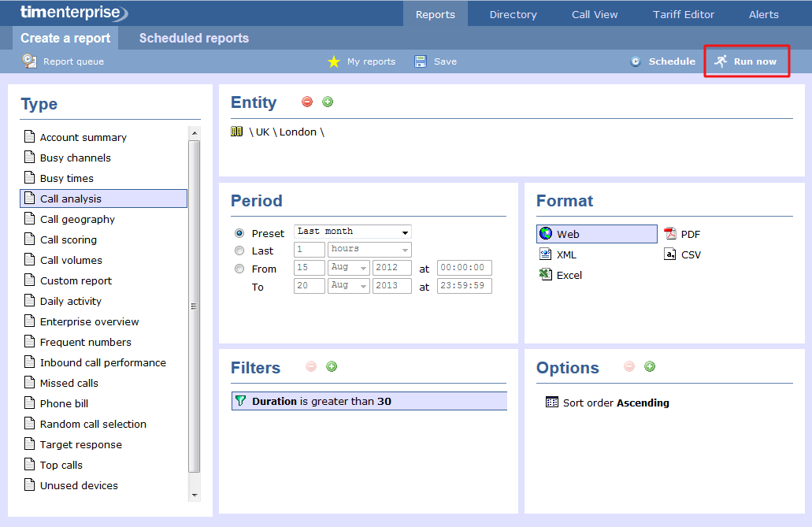Select the Last radio button

239,251
